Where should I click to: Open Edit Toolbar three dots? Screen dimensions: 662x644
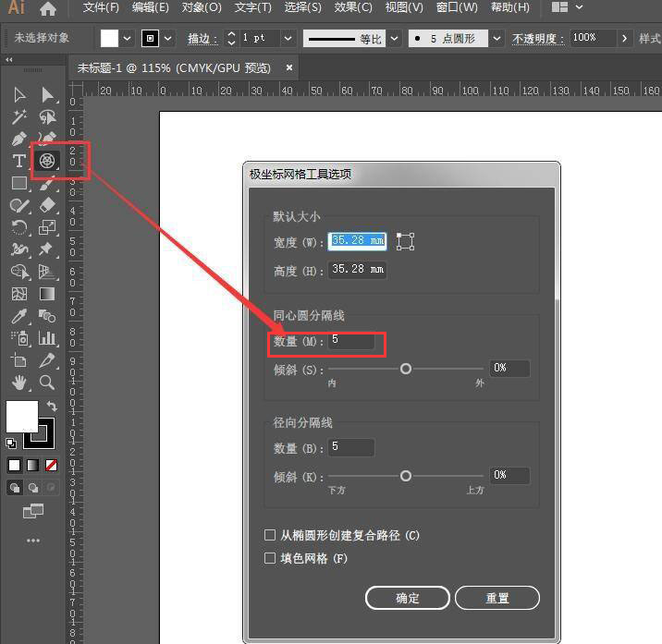click(33, 541)
